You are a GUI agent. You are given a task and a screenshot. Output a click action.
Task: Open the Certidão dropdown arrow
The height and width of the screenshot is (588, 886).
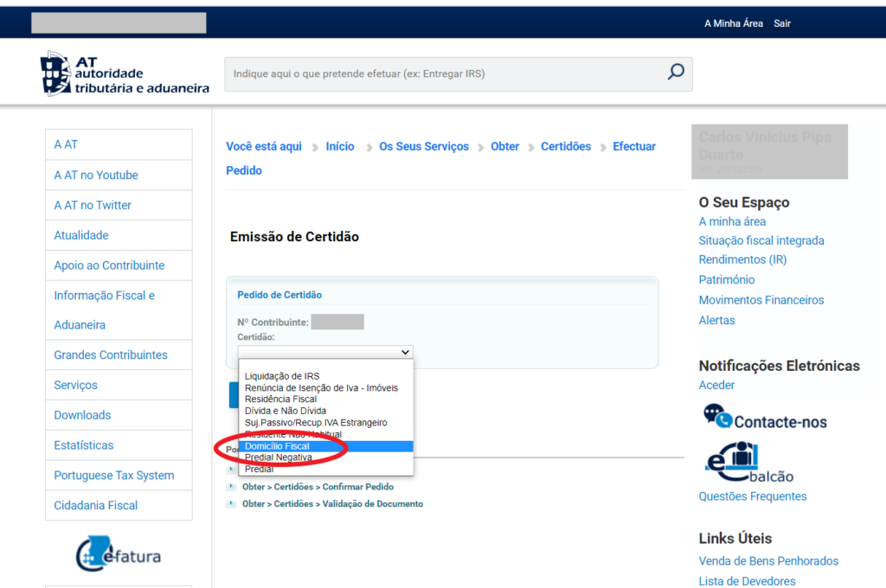[x=405, y=352]
